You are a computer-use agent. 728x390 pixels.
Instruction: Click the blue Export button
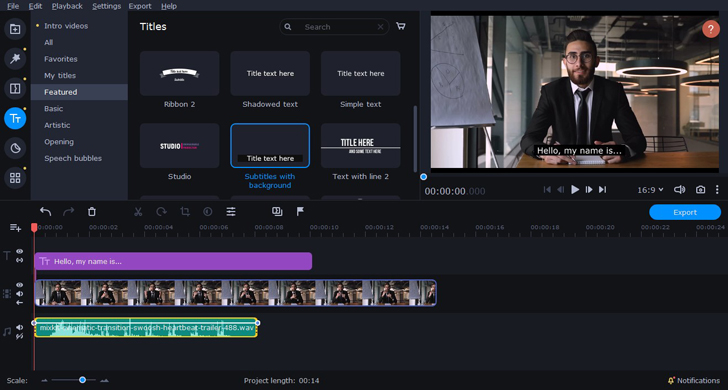click(685, 212)
